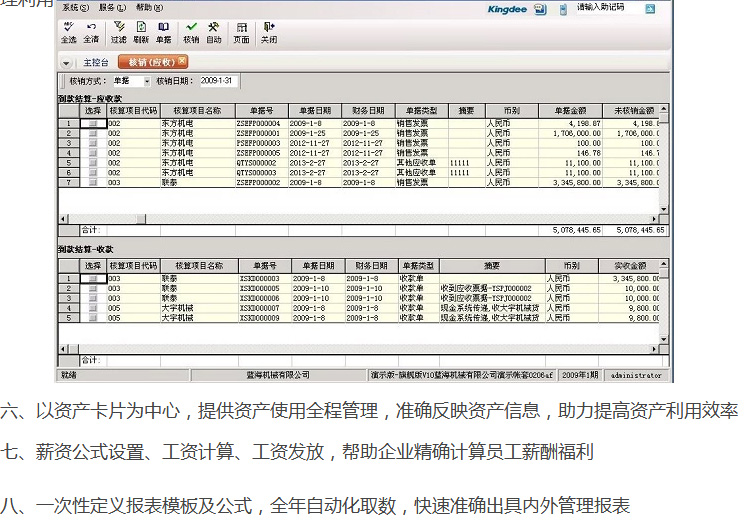Screen dimensions: 750x522
Task: Select row header 7 in 应收款 table
Action: pyautogui.click(x=69, y=182)
